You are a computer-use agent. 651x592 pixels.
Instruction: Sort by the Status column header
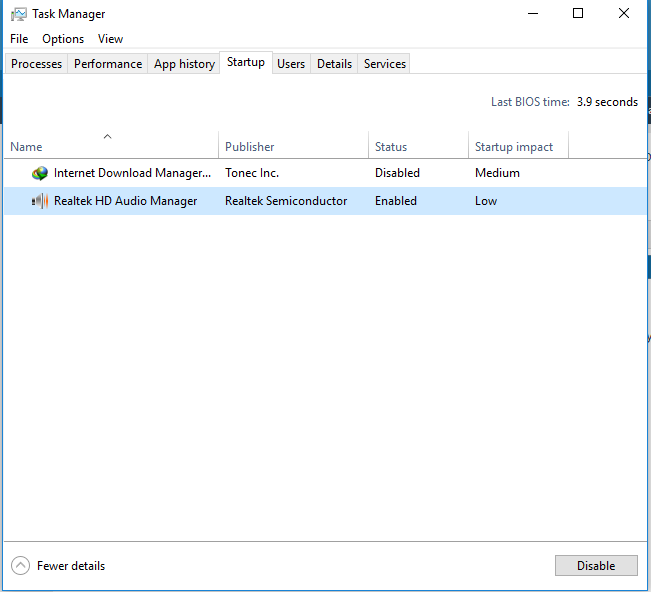pyautogui.click(x=418, y=145)
